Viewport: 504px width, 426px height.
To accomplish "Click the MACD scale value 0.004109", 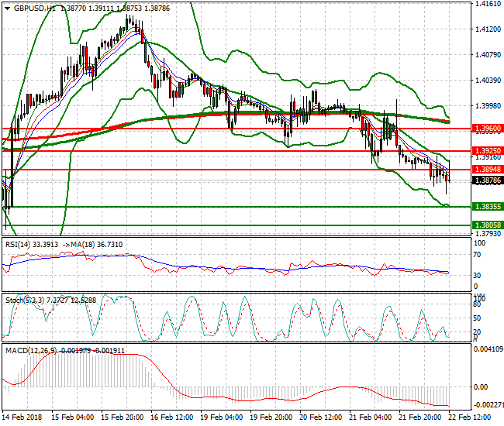I will [488, 349].
